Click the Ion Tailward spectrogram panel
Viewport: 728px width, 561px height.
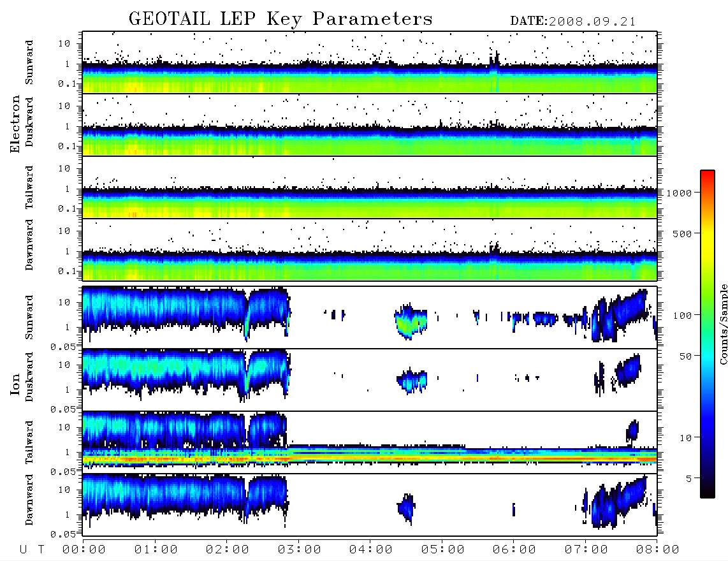pyautogui.click(x=370, y=442)
